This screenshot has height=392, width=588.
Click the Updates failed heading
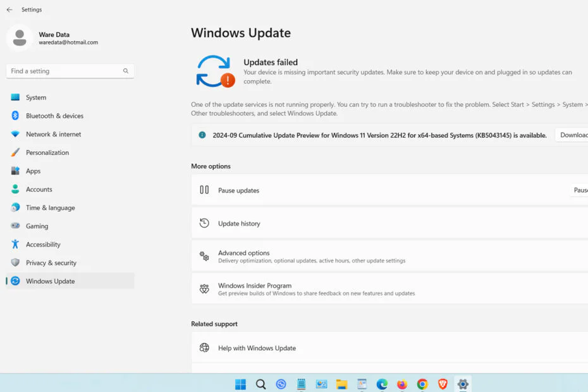pyautogui.click(x=271, y=62)
